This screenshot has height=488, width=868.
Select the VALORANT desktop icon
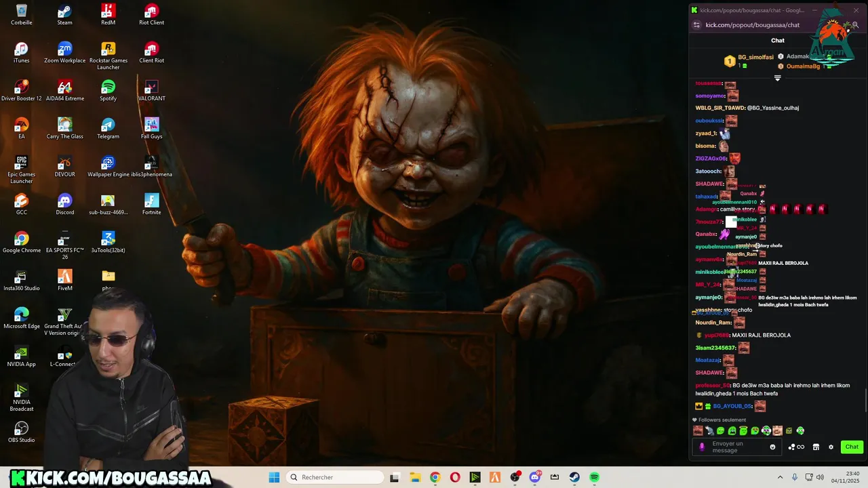(151, 91)
